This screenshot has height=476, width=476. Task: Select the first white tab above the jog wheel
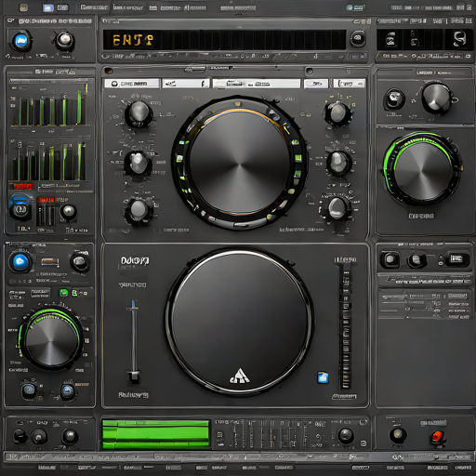132,84
